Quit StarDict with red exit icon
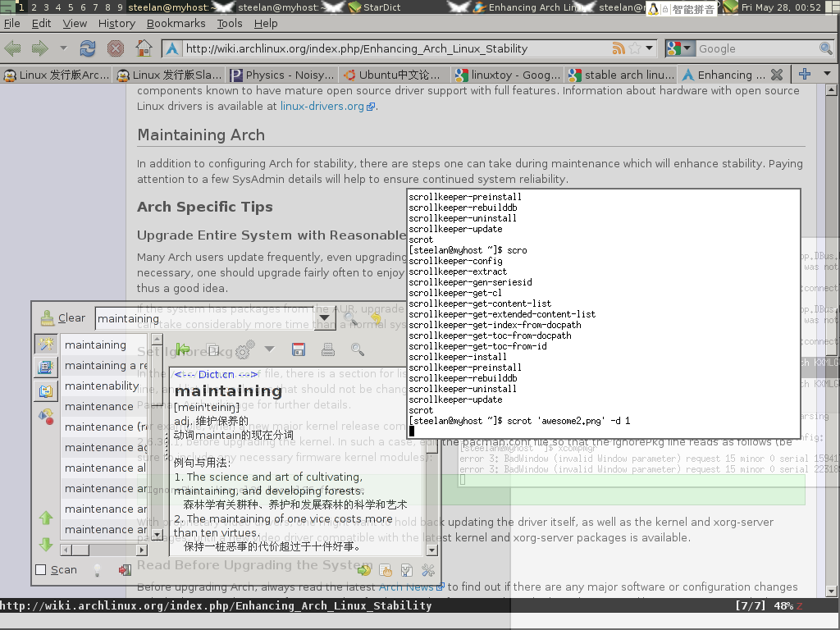 click(x=125, y=571)
